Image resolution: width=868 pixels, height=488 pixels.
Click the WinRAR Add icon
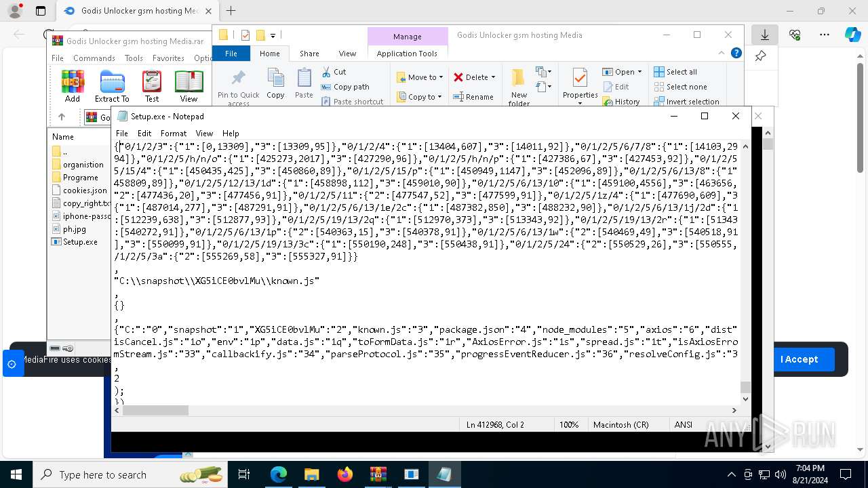tap(73, 86)
